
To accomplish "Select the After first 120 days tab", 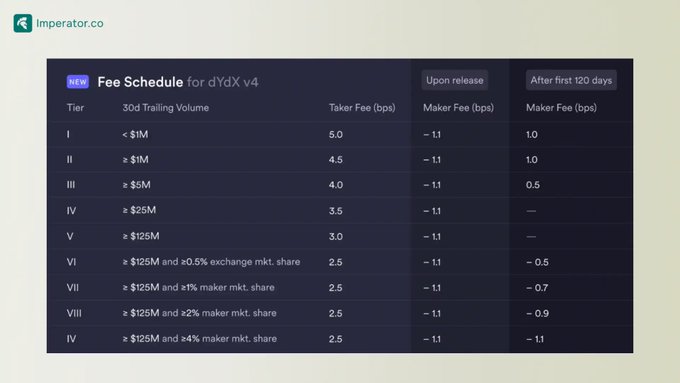I will point(571,80).
